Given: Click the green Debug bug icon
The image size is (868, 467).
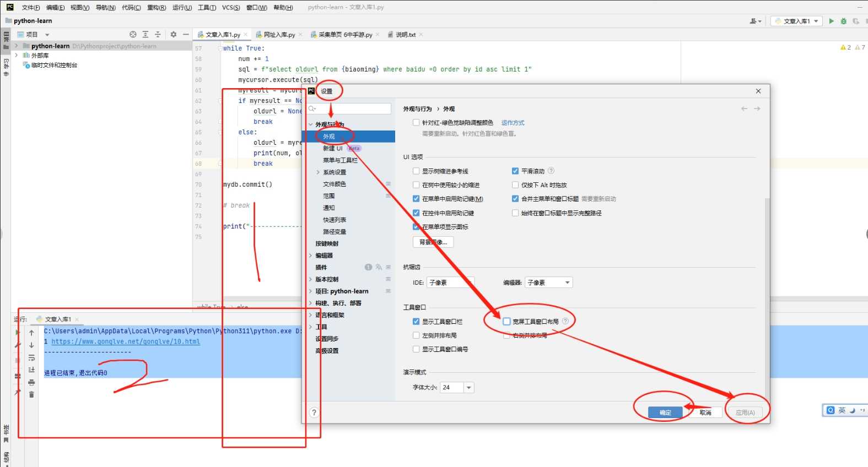Looking at the screenshot, I should 843,21.
